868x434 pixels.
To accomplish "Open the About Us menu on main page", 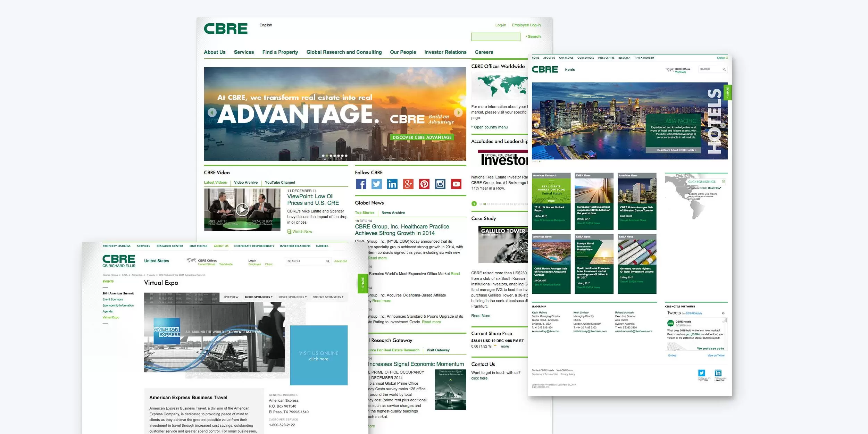I will click(x=215, y=52).
